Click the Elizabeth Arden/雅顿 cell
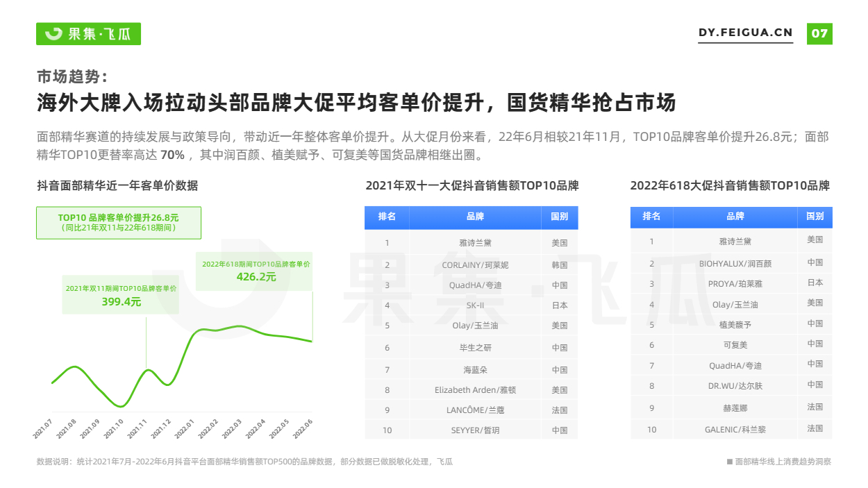This screenshot has width=868, height=488. tap(475, 390)
